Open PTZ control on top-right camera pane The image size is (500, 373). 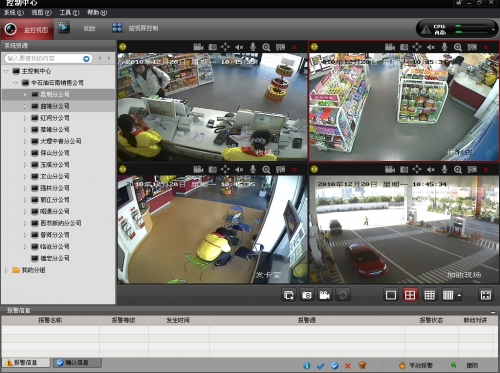tap(417, 47)
